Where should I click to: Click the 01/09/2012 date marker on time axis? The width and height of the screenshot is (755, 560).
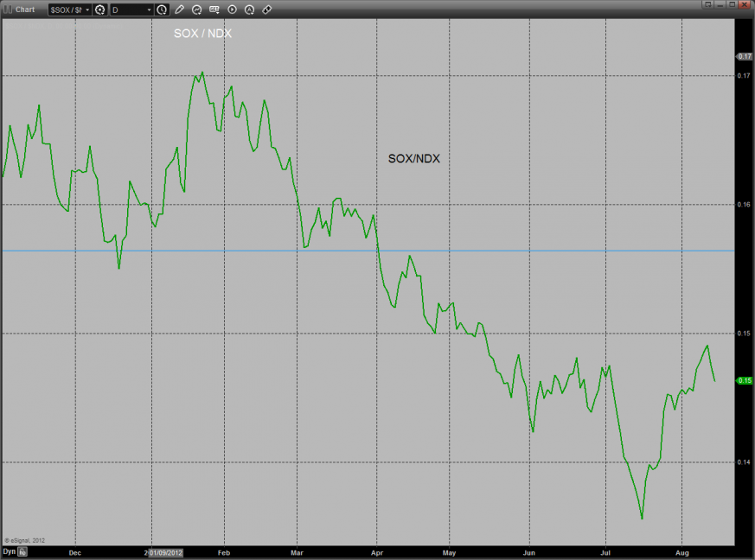pos(164,551)
